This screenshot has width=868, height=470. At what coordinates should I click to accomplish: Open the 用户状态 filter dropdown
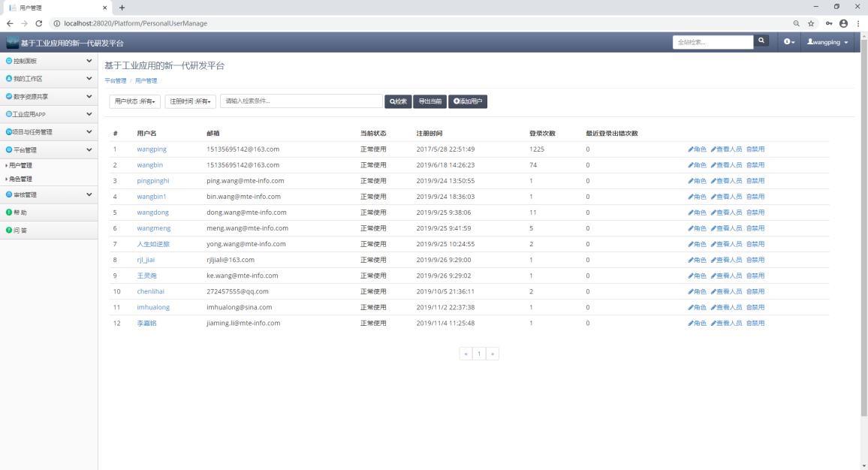(x=135, y=101)
